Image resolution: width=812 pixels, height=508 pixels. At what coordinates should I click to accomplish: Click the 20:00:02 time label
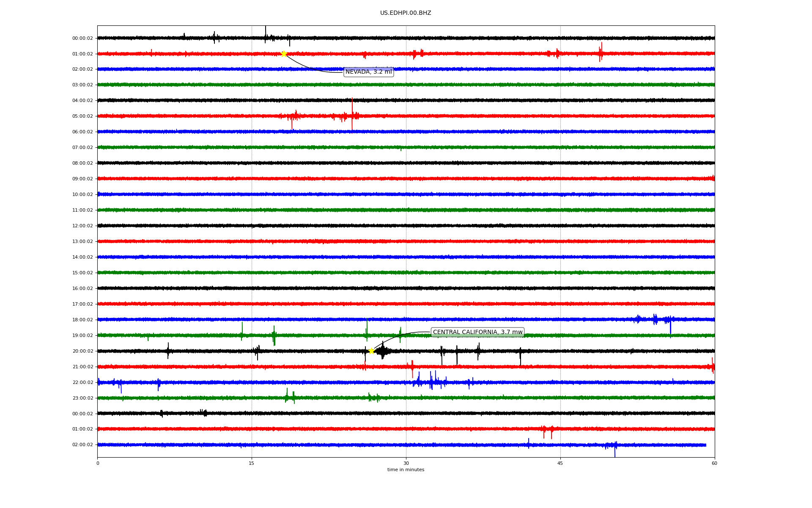point(82,351)
